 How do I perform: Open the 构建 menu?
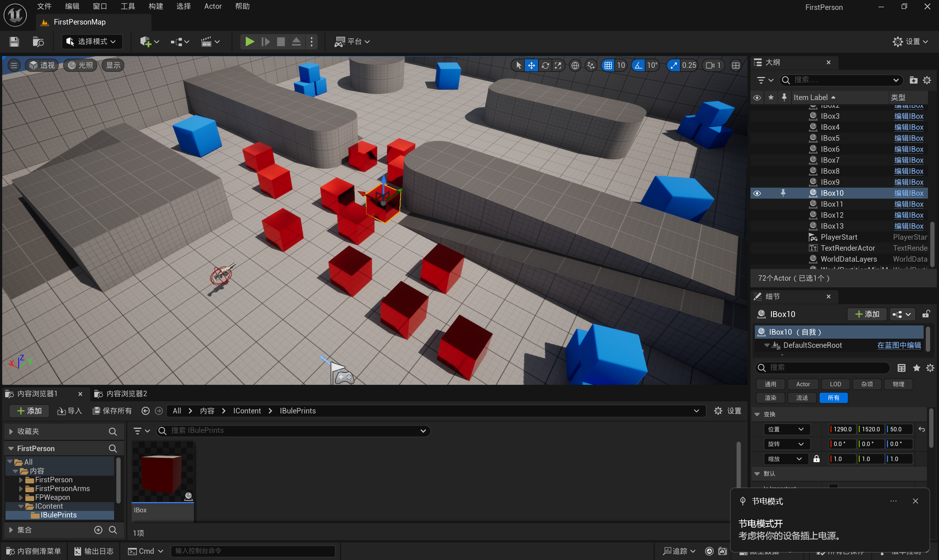tap(156, 7)
